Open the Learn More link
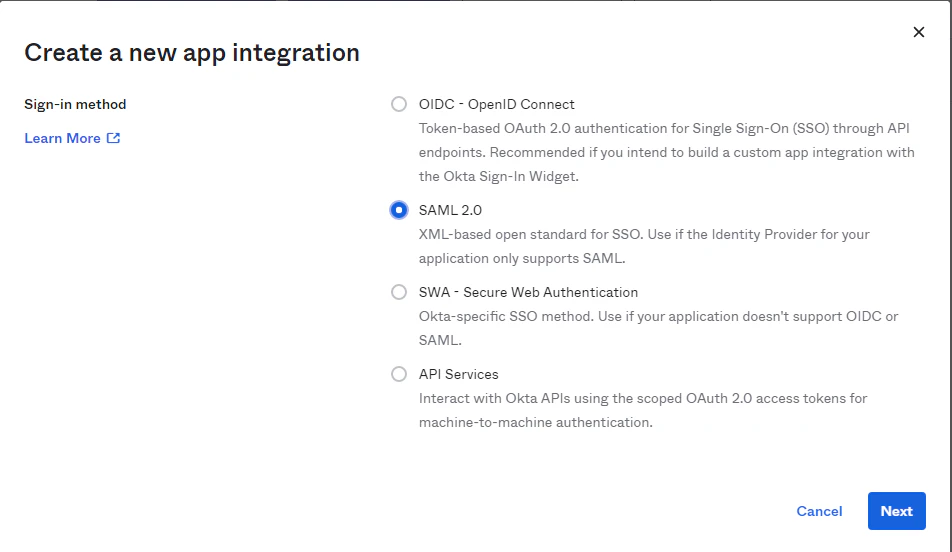 pyautogui.click(x=62, y=138)
